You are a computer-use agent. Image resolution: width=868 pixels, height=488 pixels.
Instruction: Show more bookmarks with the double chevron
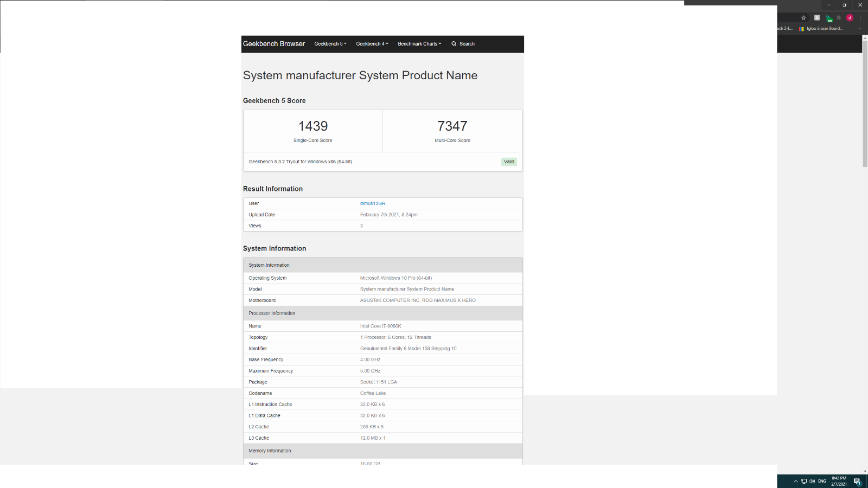tap(859, 29)
